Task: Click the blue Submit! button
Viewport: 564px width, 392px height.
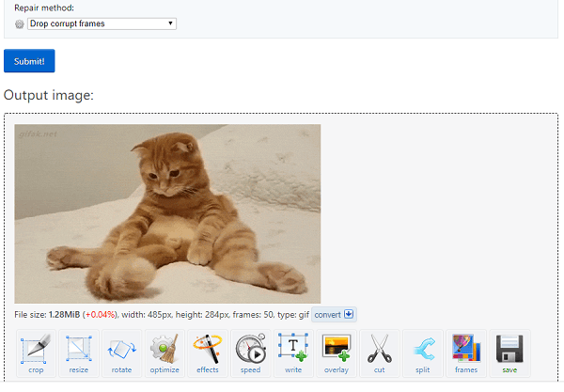Action: point(29,61)
